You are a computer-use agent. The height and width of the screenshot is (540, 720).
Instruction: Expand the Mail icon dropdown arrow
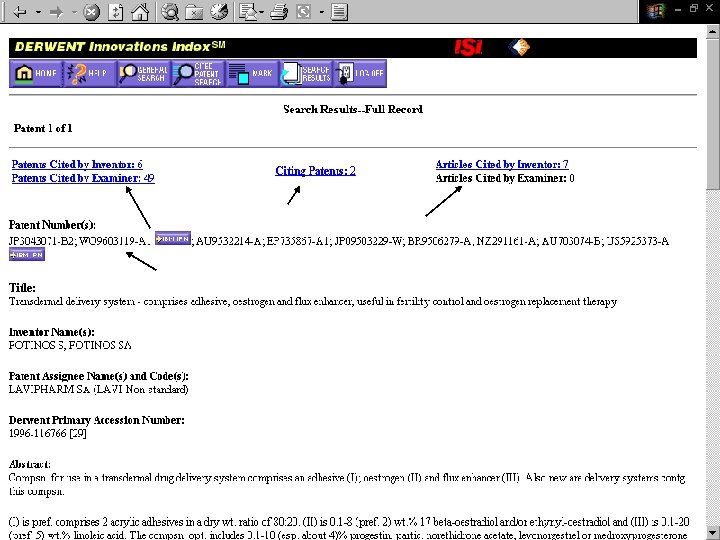261,12
